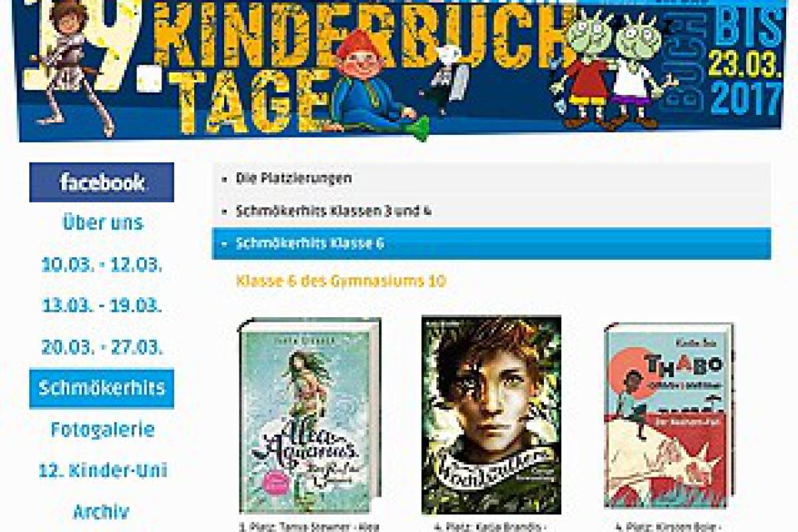This screenshot has width=798, height=532.
Task: Open the Archiv page
Action: (x=101, y=512)
